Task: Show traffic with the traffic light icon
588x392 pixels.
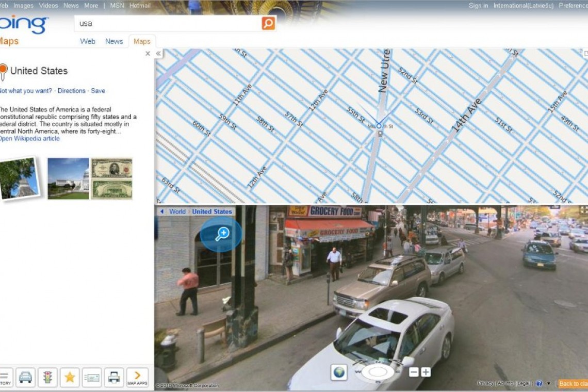Action: coord(47,377)
